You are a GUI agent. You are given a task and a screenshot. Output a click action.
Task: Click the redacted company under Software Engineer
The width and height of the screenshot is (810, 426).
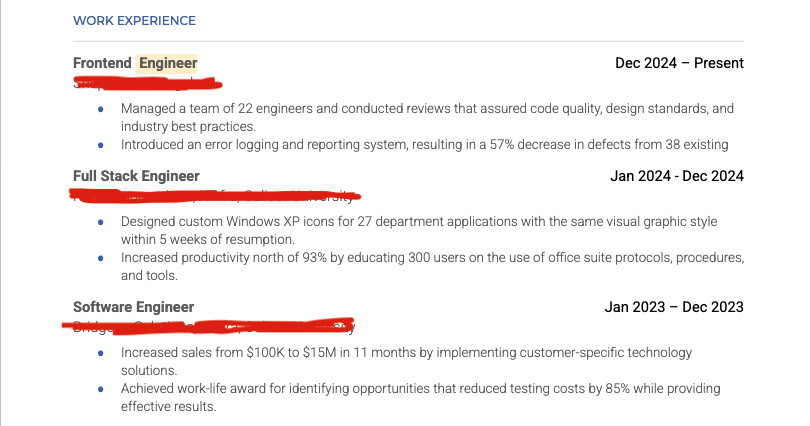208,326
